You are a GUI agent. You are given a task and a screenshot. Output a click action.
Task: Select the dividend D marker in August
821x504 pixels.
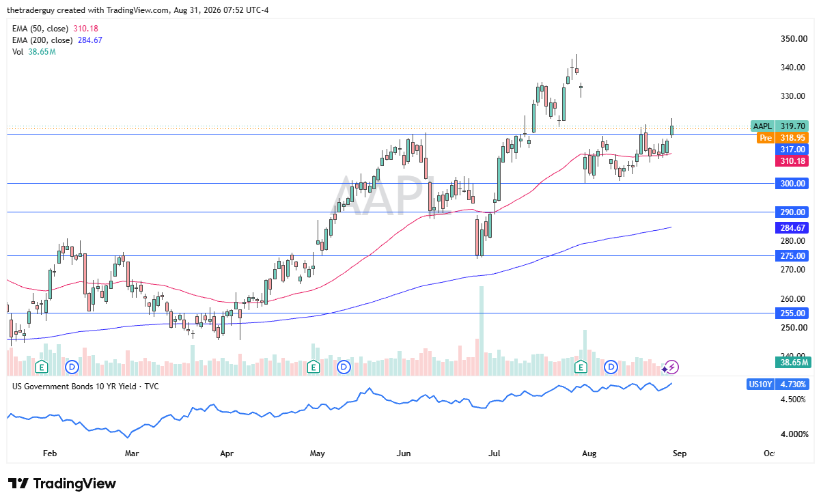coord(611,367)
